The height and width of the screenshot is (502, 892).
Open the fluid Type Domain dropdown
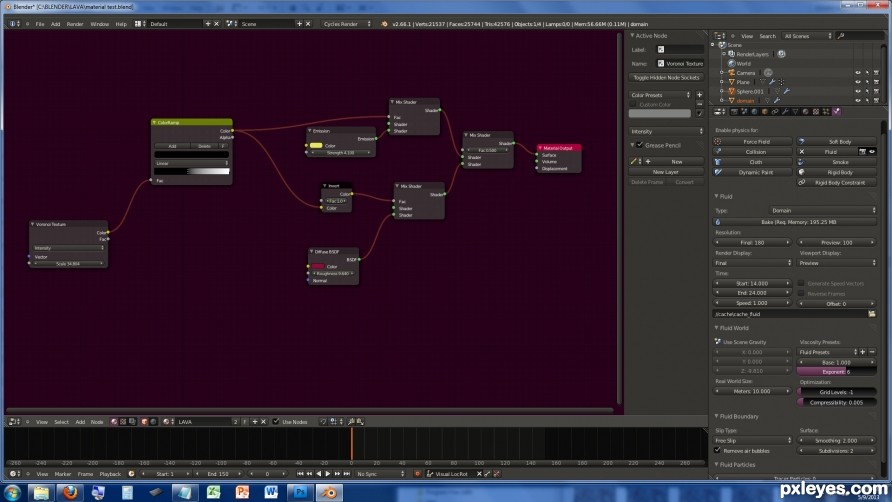(823, 210)
